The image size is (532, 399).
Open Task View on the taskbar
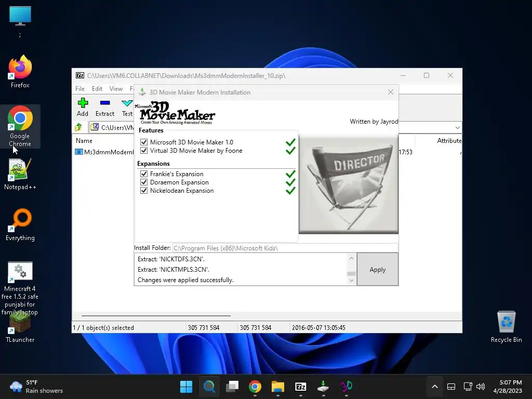pos(232,387)
